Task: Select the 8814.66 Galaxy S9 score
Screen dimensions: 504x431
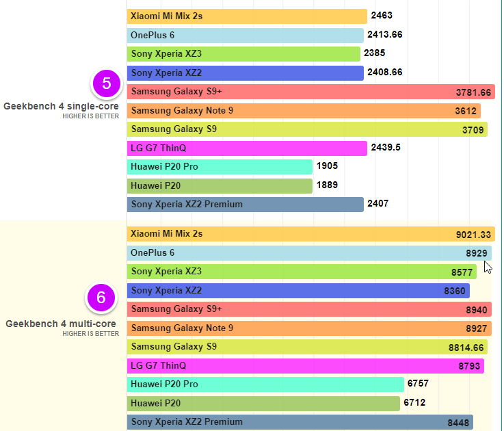Action: tap(466, 348)
